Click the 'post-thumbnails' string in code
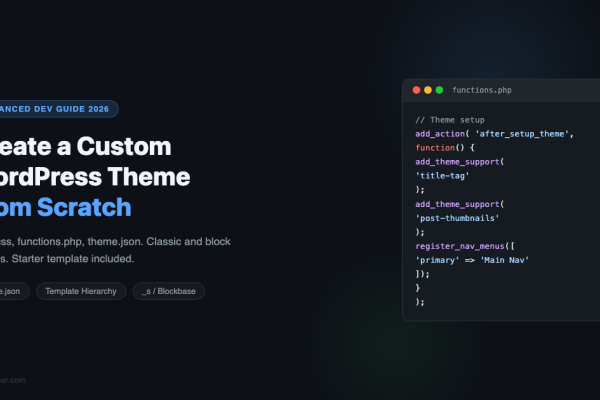600x400 pixels. (x=457, y=218)
